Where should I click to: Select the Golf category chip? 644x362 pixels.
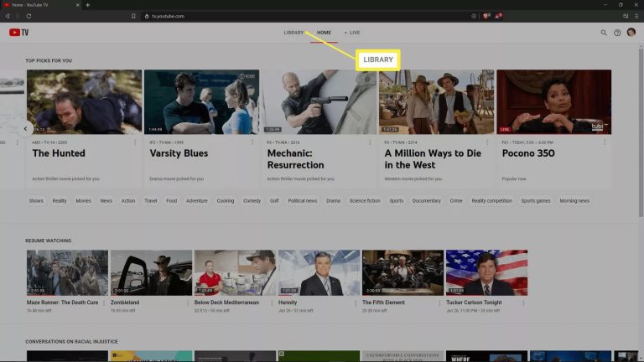(274, 201)
